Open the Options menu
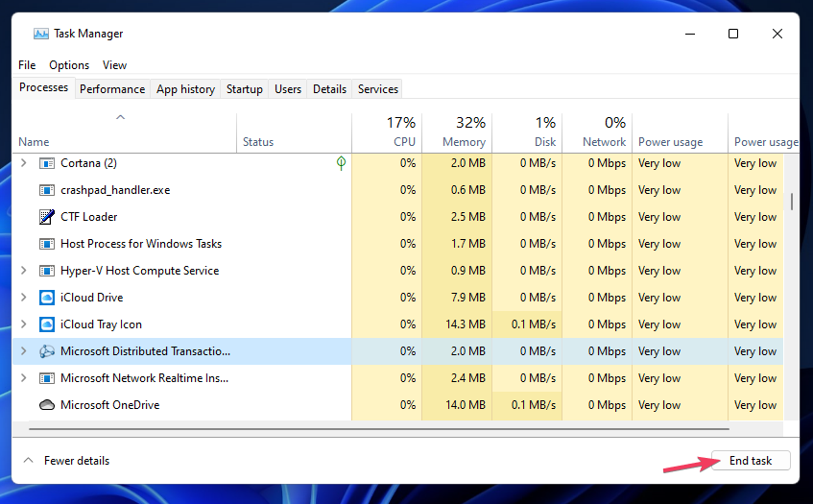813x504 pixels. pyautogui.click(x=69, y=65)
